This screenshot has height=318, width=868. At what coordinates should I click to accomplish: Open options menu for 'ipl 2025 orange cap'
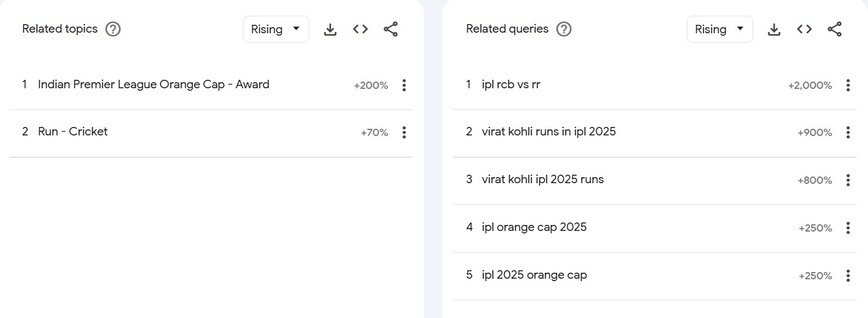pyautogui.click(x=848, y=276)
